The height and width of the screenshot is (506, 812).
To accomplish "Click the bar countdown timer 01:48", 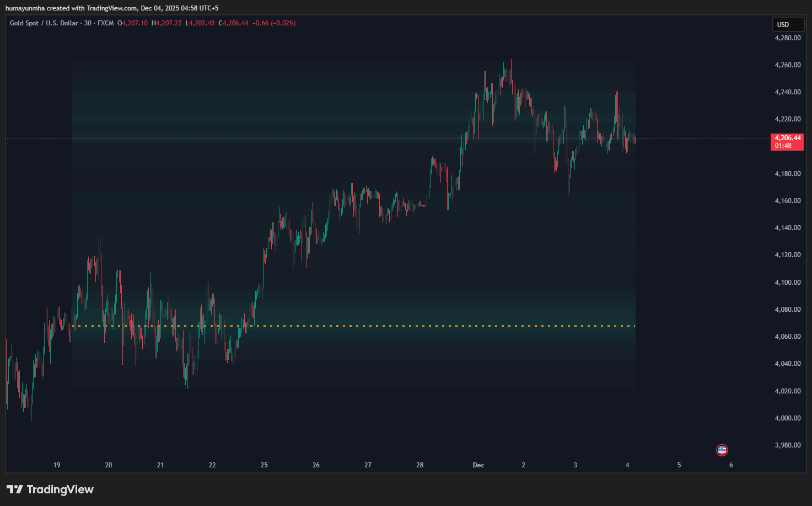I will pyautogui.click(x=783, y=146).
